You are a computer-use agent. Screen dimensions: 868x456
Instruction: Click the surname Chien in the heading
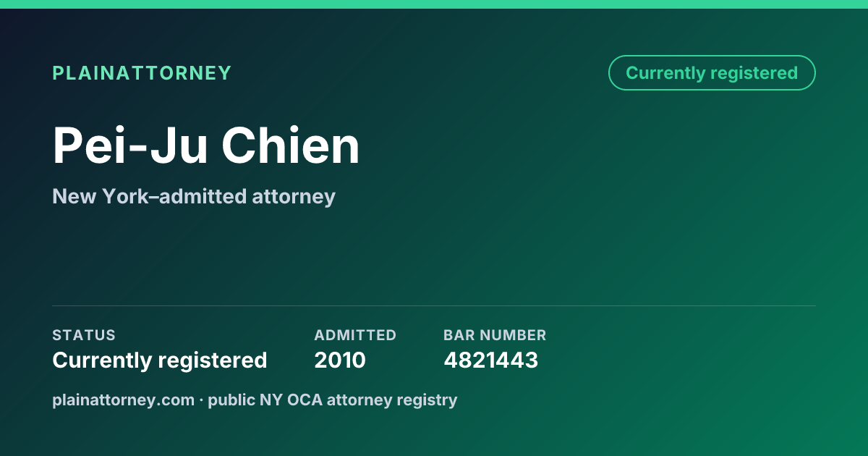click(x=291, y=146)
